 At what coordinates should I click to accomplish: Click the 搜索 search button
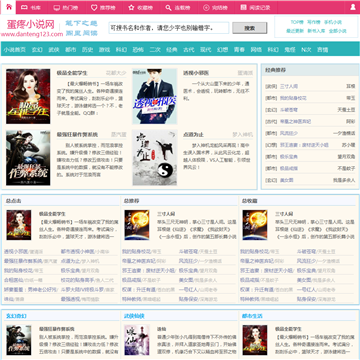point(250,28)
